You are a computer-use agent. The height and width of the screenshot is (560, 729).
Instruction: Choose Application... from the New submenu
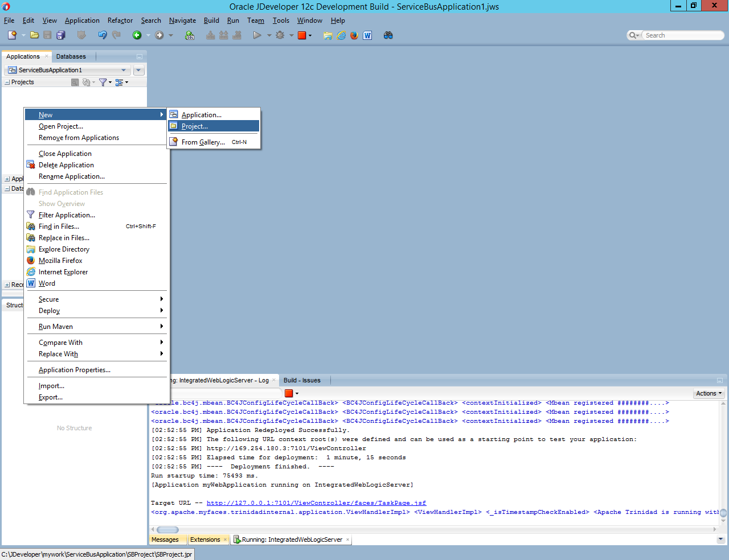[214, 115]
